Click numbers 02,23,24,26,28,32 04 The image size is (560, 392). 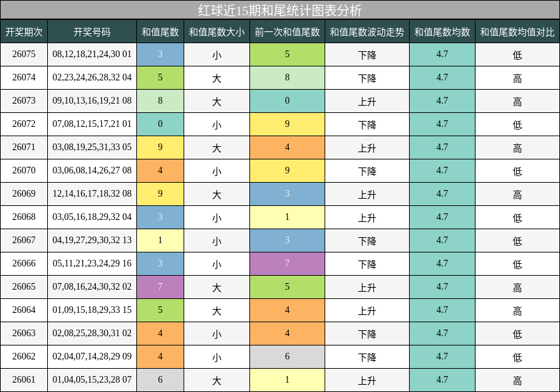pyautogui.click(x=92, y=77)
